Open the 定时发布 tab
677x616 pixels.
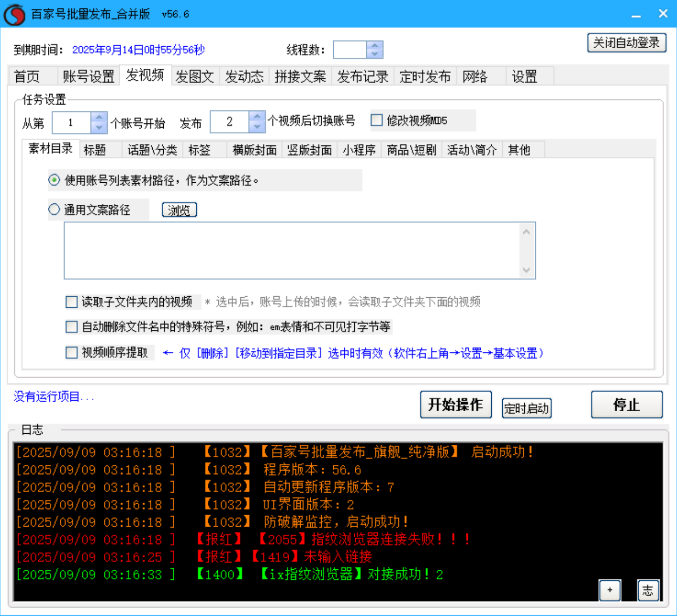click(425, 76)
